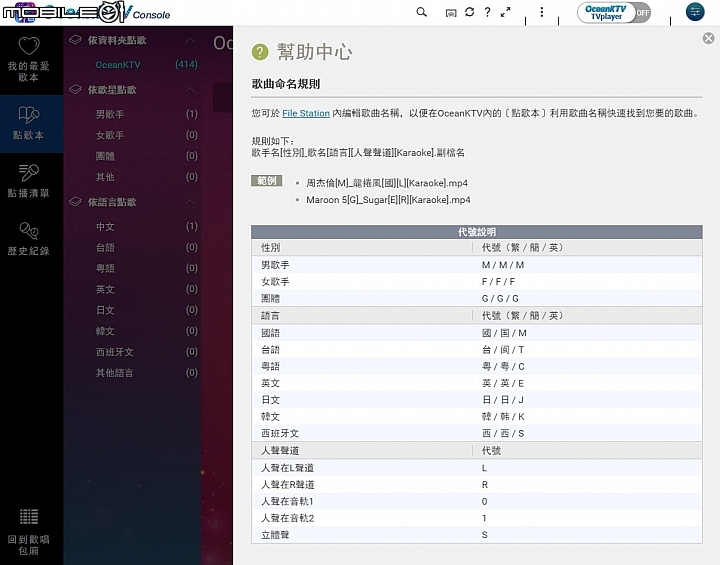Click the 男歌手 table row
This screenshot has width=720, height=565.
477,265
